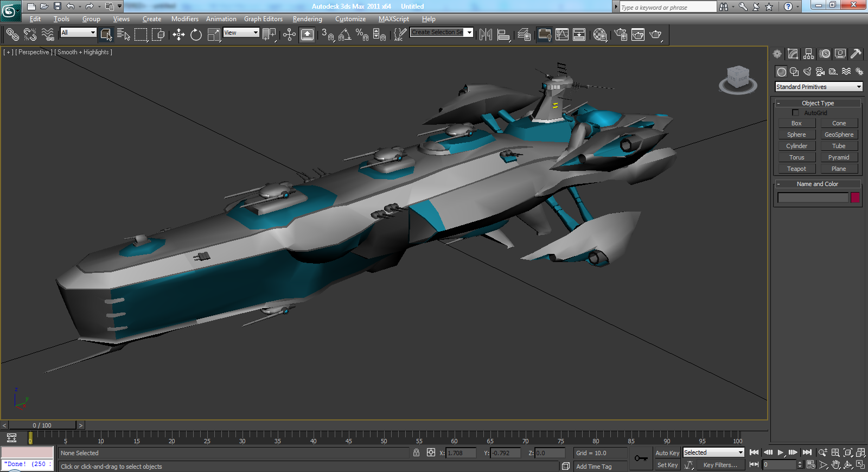Toggle Select and Manipulate mode
This screenshot has height=472, width=868.
[289, 35]
